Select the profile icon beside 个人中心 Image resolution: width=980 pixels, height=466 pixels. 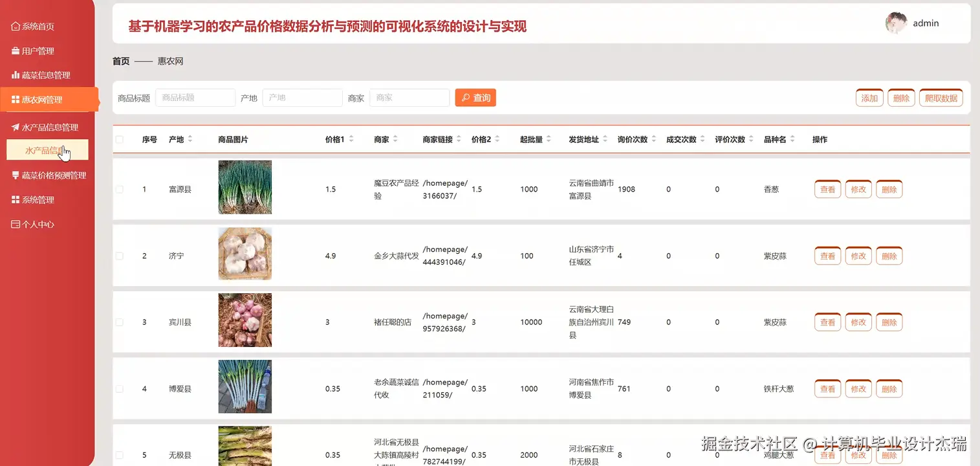(x=14, y=224)
